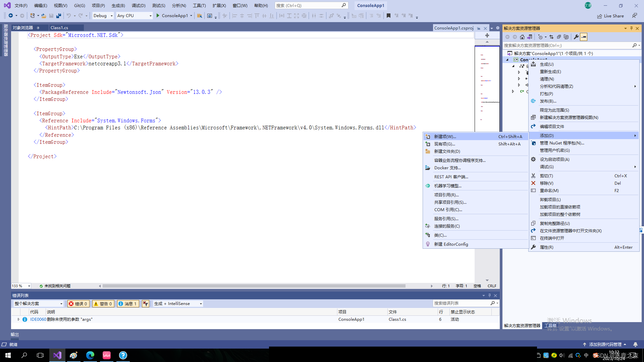Viewport: 644px width, 362px height.
Task: Click the feedback icon beside Live Share
Action: (x=634, y=16)
